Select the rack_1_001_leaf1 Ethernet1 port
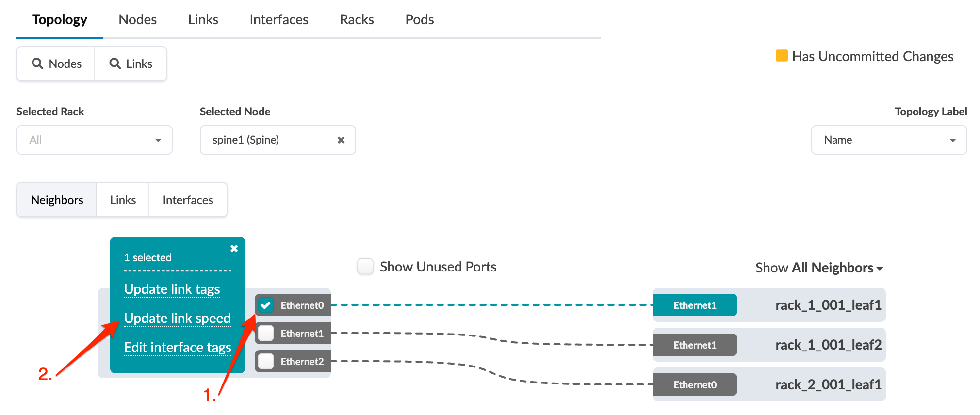Screen dimensions: 980x415 click(x=695, y=305)
